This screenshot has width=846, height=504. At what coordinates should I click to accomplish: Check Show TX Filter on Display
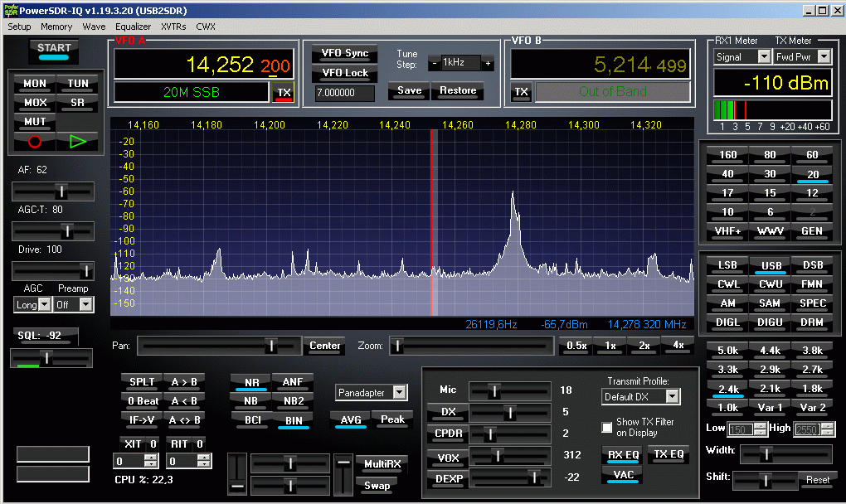pyautogui.click(x=607, y=428)
